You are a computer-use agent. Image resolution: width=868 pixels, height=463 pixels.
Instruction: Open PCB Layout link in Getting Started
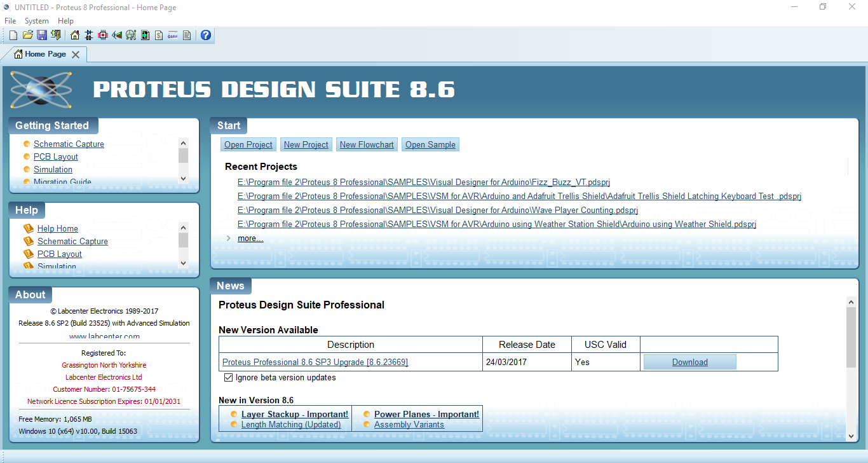pos(56,156)
